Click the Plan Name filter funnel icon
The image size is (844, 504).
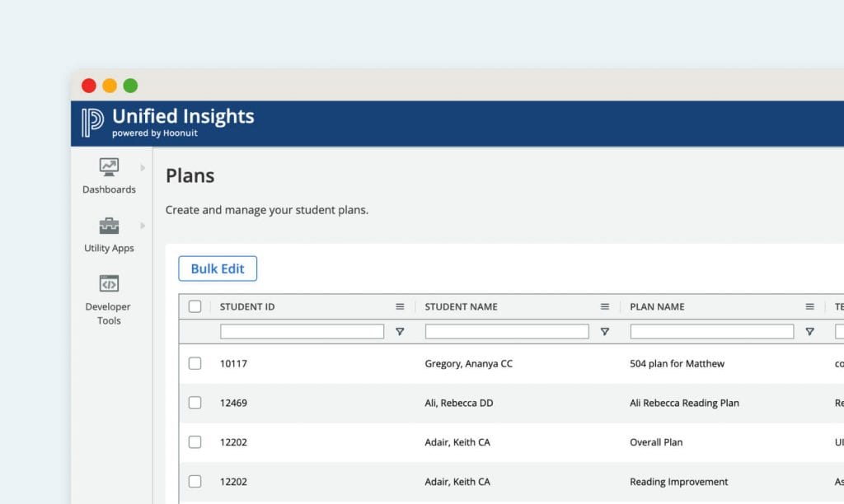pyautogui.click(x=810, y=331)
